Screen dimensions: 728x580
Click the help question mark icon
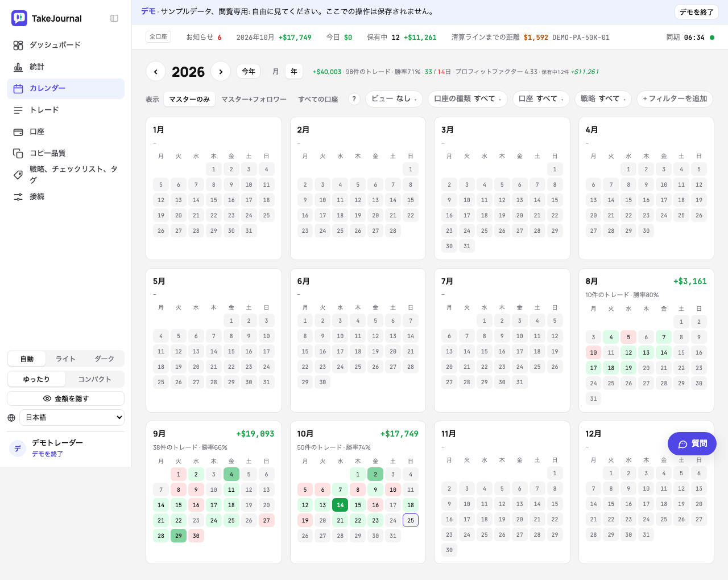(x=354, y=99)
